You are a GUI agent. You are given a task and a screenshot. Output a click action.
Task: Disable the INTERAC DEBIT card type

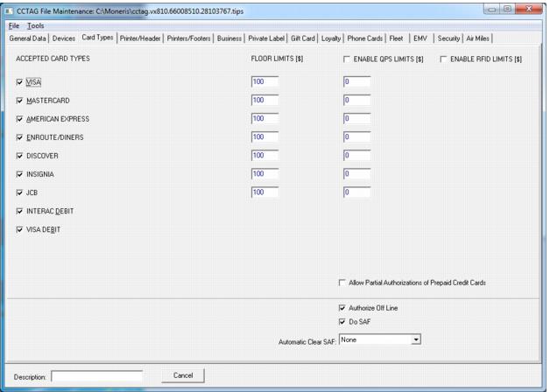pyautogui.click(x=20, y=211)
